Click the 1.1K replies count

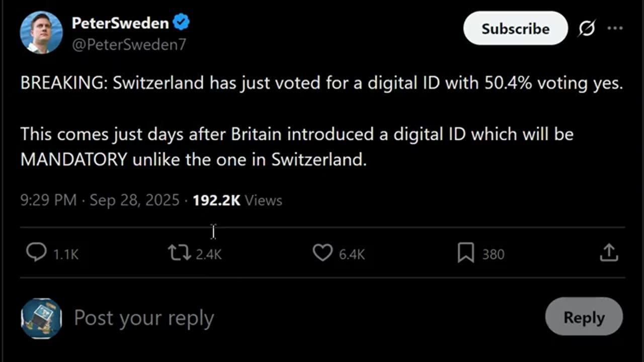66,254
